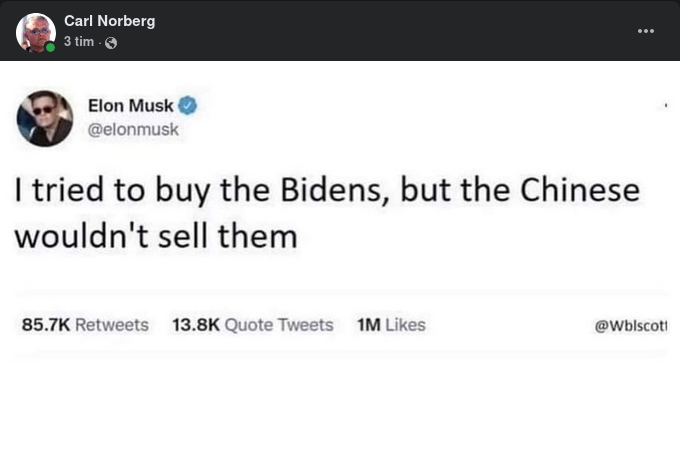Click the Carl Norberg name link
The image size is (680, 456).
coord(109,21)
